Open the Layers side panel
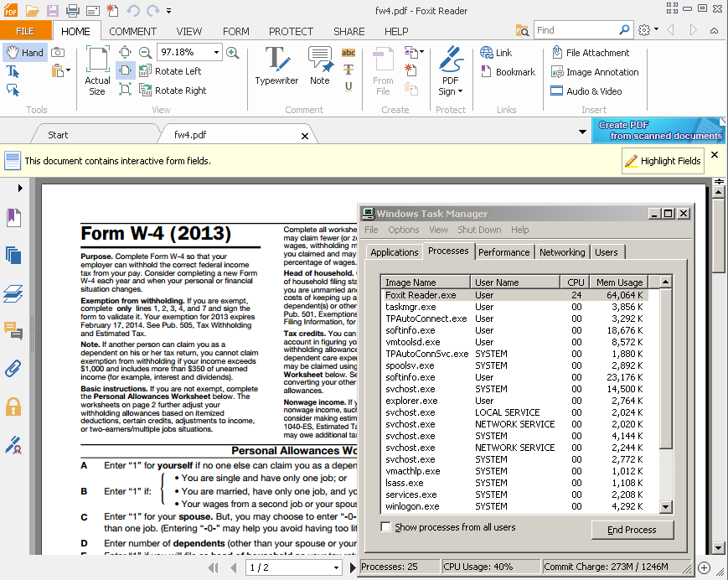The image size is (728, 580). tap(13, 293)
